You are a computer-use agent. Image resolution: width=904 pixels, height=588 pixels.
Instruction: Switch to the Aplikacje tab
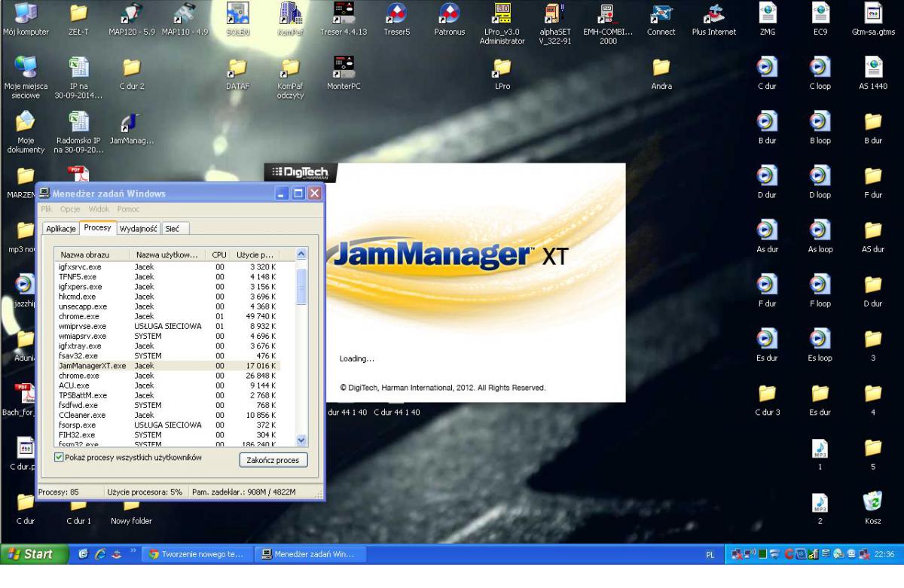click(x=61, y=228)
